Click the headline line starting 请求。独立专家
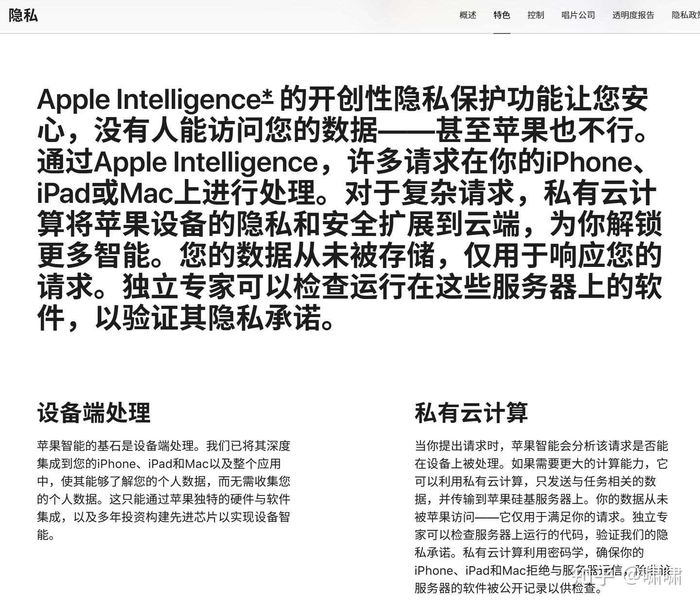The width and height of the screenshot is (700, 605). click(350, 287)
